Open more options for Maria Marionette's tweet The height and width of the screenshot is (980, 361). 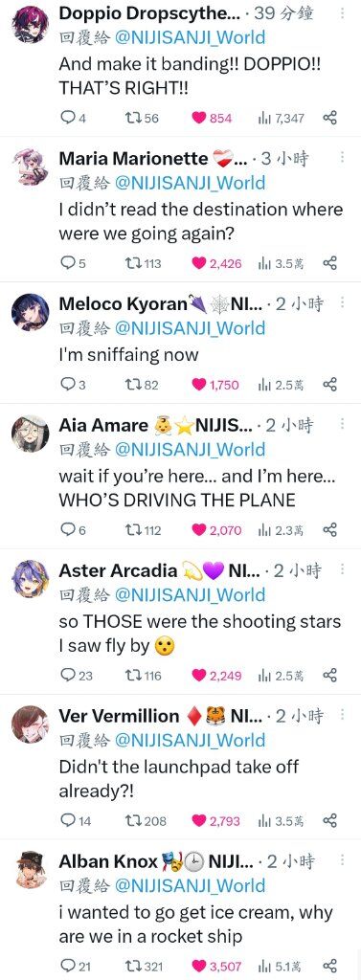click(342, 157)
